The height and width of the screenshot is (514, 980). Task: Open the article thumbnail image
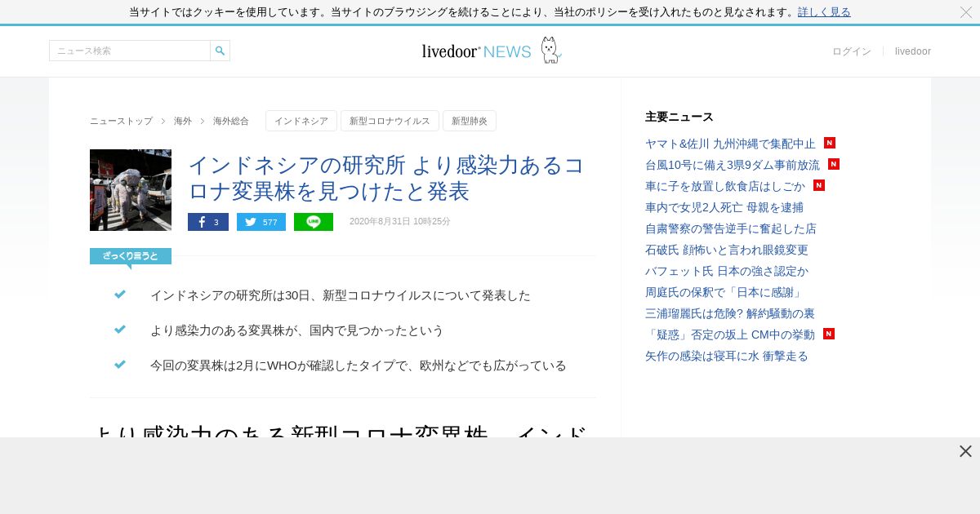(x=131, y=190)
